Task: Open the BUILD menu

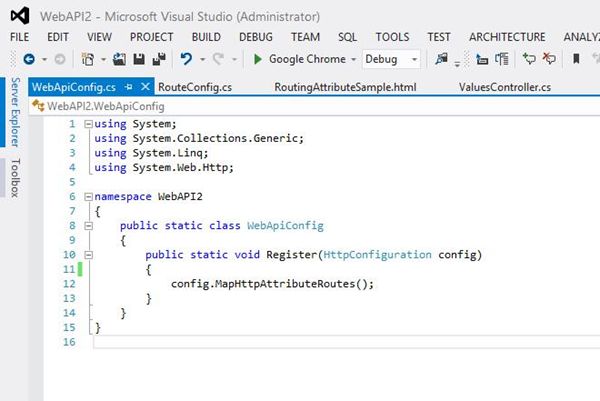Action: click(206, 37)
